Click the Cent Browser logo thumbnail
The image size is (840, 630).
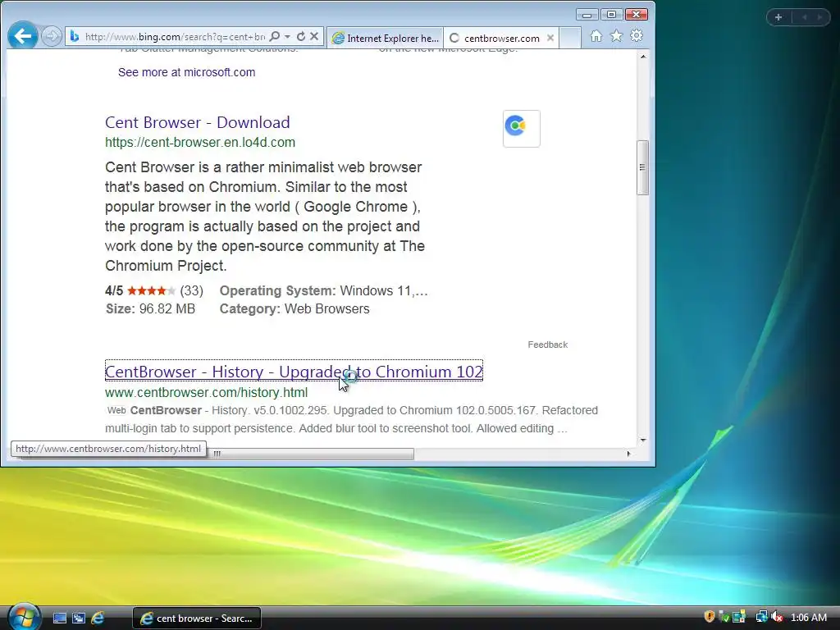pos(521,129)
